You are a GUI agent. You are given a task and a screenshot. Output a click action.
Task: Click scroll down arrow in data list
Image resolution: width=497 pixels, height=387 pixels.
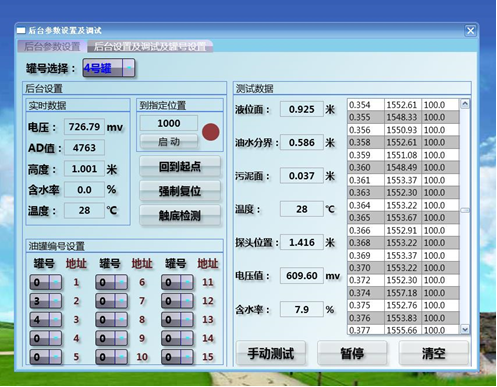click(465, 329)
